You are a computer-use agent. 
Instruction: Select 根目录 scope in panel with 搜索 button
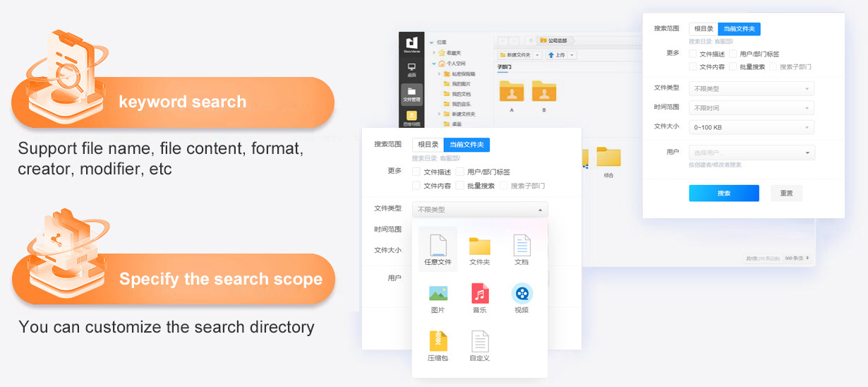[703, 29]
